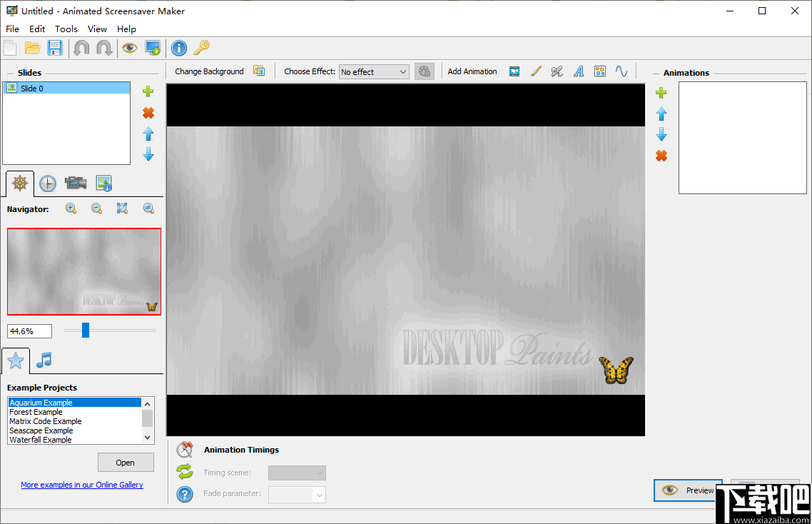Click More examples in our Online Gallery link
The image size is (812, 524).
coord(82,485)
